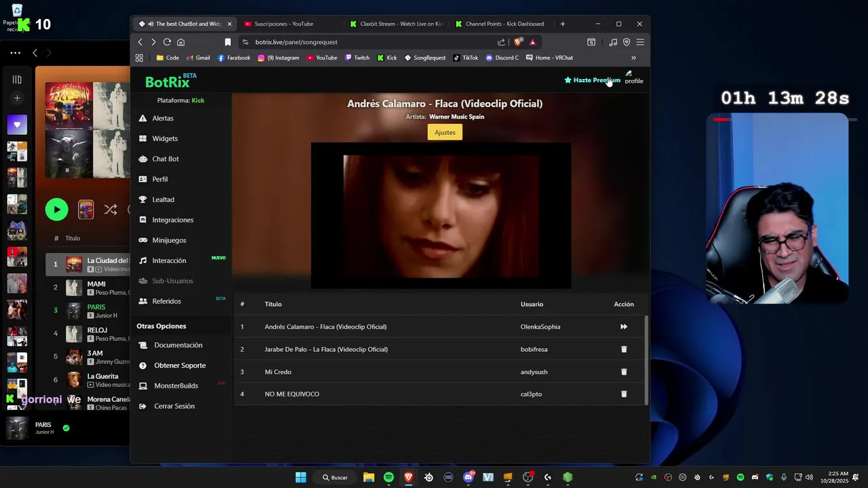The width and height of the screenshot is (868, 488).
Task: Open Referidos section
Action: [x=160, y=301]
